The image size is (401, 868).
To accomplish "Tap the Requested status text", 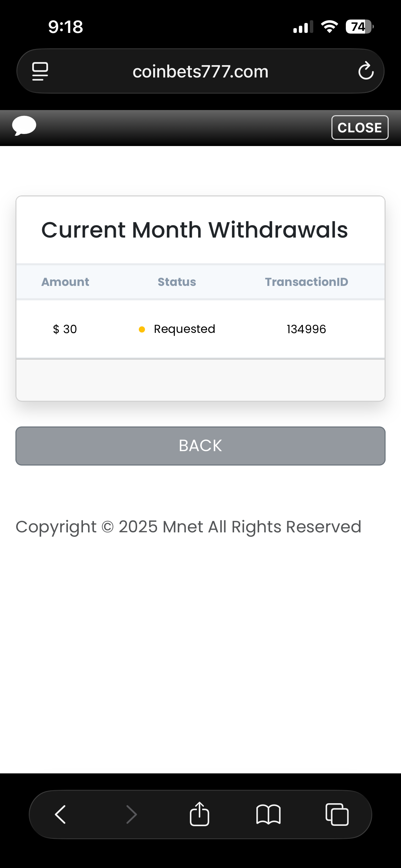I will pyautogui.click(x=184, y=329).
